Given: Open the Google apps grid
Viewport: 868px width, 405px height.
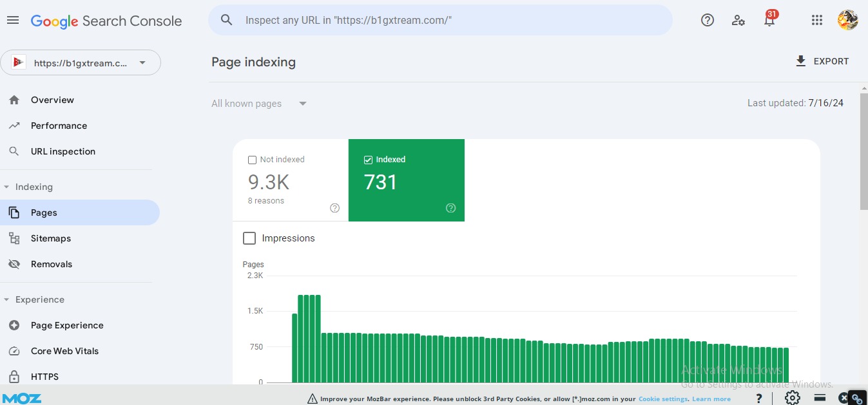Looking at the screenshot, I should (x=817, y=21).
